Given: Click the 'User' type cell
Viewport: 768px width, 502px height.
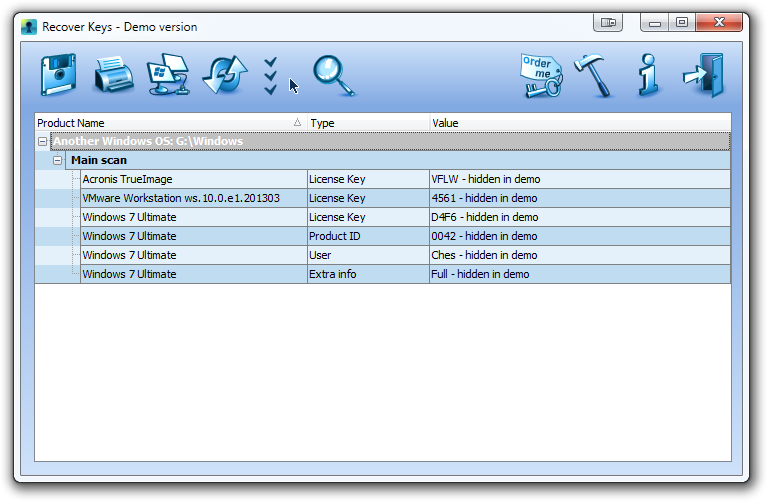Looking at the screenshot, I should [368, 256].
